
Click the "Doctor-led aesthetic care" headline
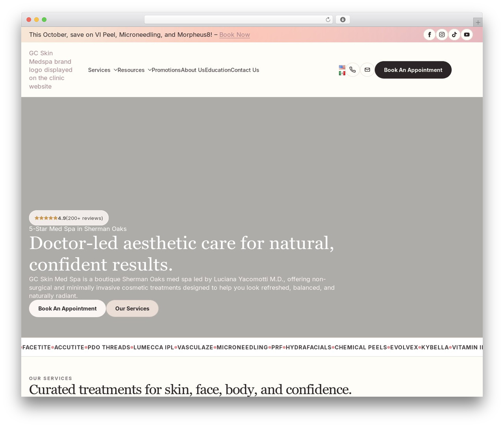click(x=182, y=254)
